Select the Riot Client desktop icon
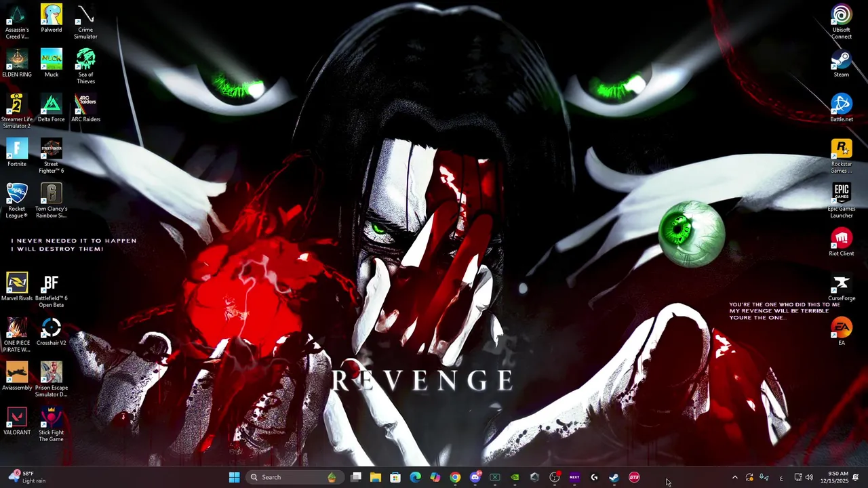868x488 pixels. coord(842,242)
